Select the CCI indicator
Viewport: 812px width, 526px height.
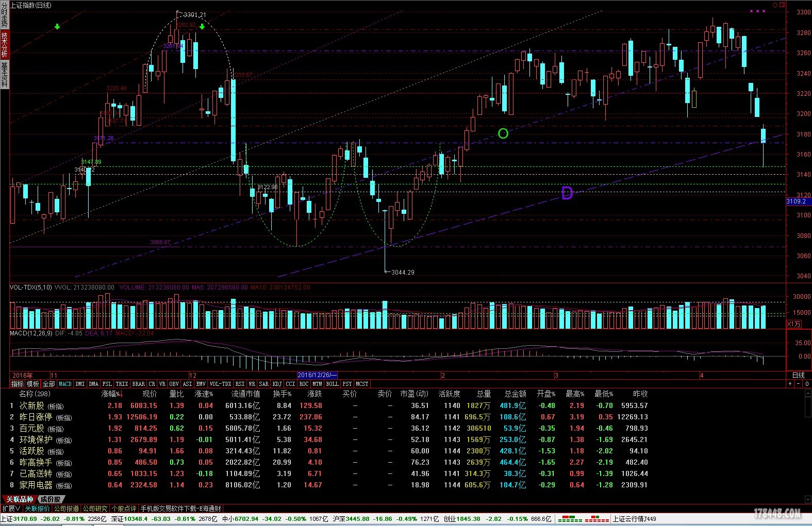(x=291, y=384)
